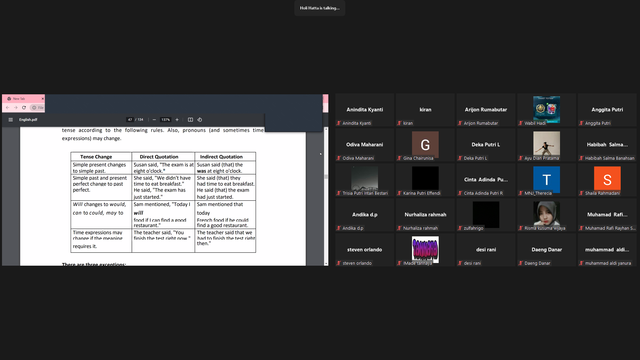640x360 pixels.
Task: Click Deka Putri L's muted microphone icon
Action: (x=460, y=158)
